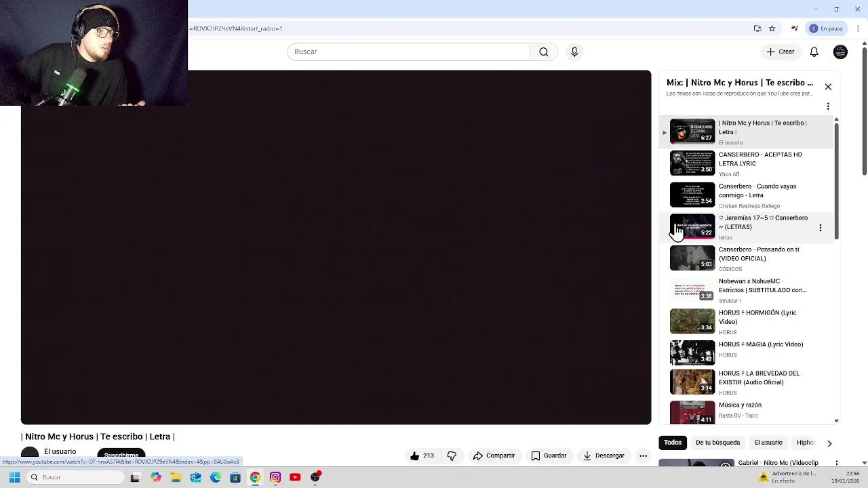Open YouTube notifications bell
Image resolution: width=868 pixels, height=488 pixels.
tap(814, 52)
